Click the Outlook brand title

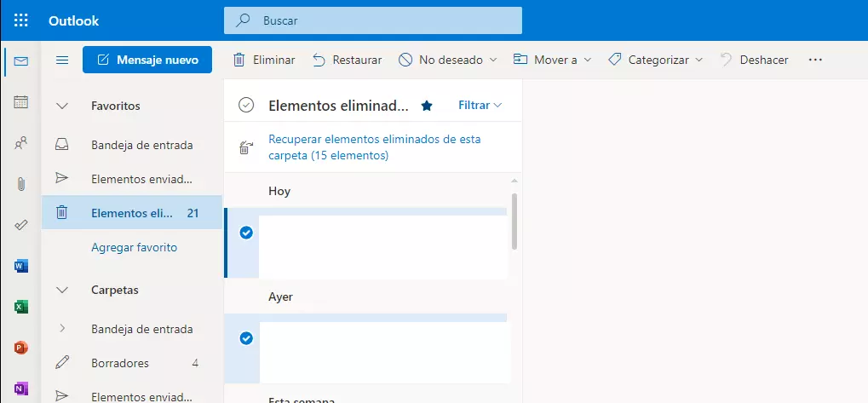[x=73, y=20]
